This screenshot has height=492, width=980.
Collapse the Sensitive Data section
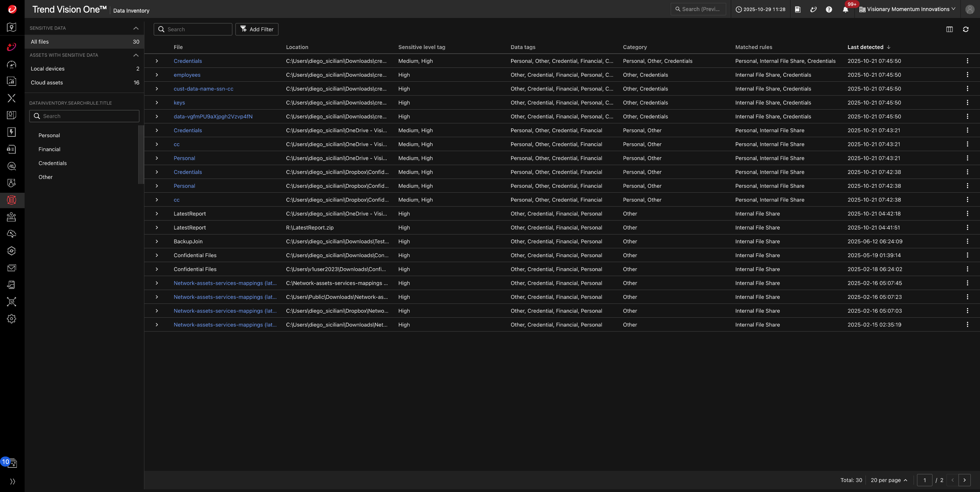[x=136, y=28]
